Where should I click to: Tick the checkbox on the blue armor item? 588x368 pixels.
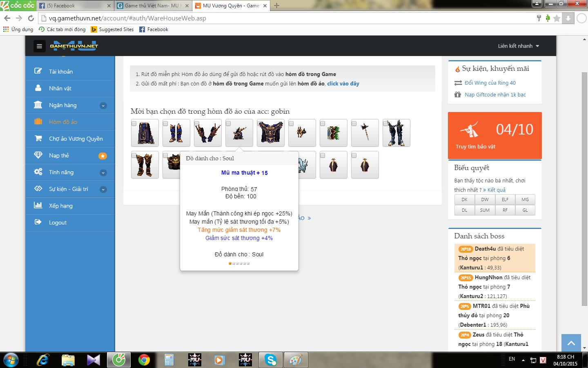(x=260, y=123)
